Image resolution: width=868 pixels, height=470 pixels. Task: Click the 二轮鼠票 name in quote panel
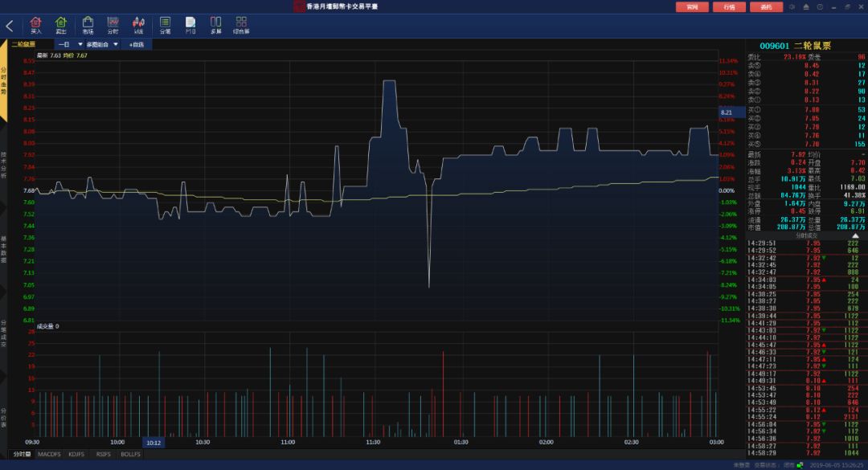click(x=813, y=46)
